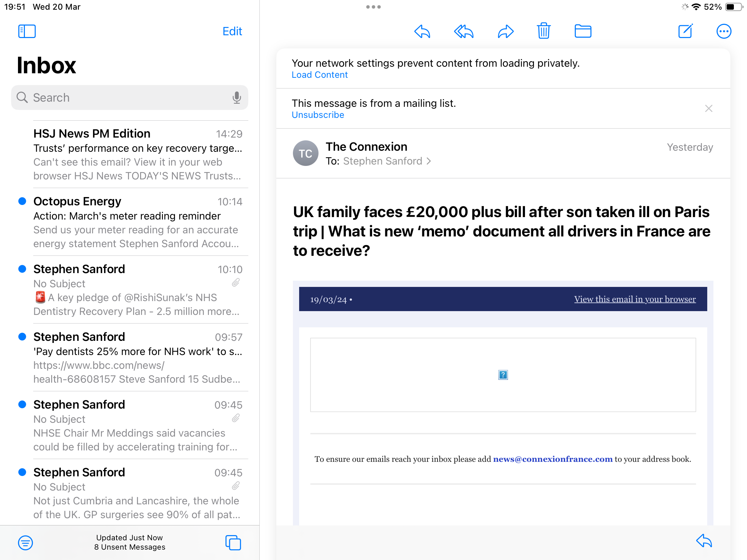Tap Edit in the Inbox header
This screenshot has height=560, width=747.
232,31
